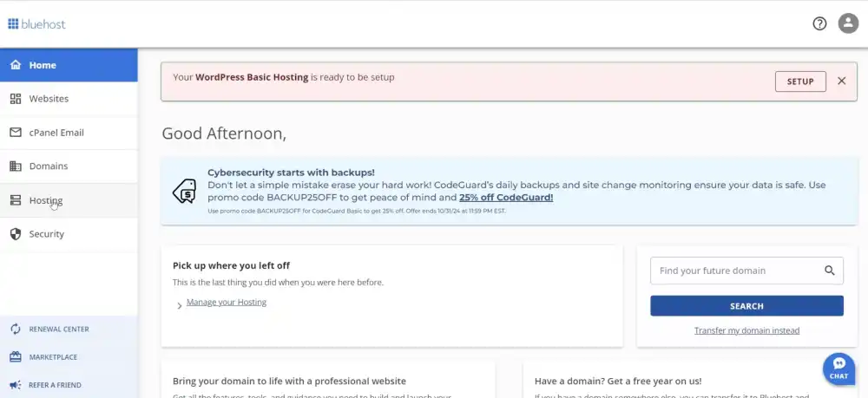
Task: Click the Hosting server icon
Action: (16, 200)
